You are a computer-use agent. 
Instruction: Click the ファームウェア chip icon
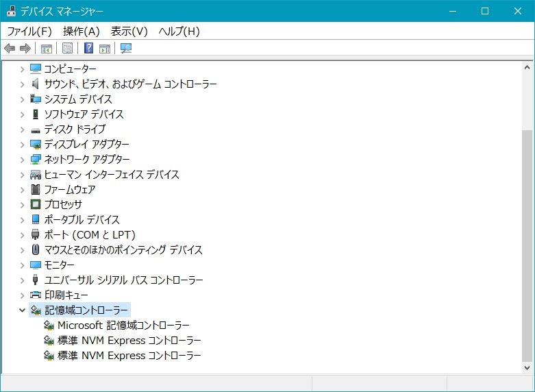(36, 190)
